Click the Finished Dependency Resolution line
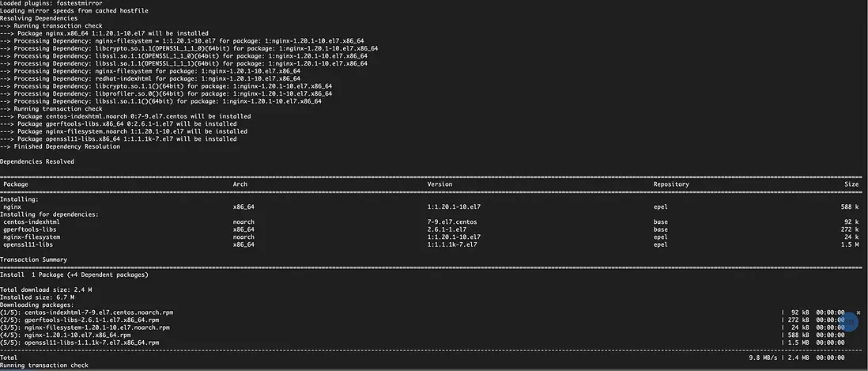The width and height of the screenshot is (868, 371). 63,146
